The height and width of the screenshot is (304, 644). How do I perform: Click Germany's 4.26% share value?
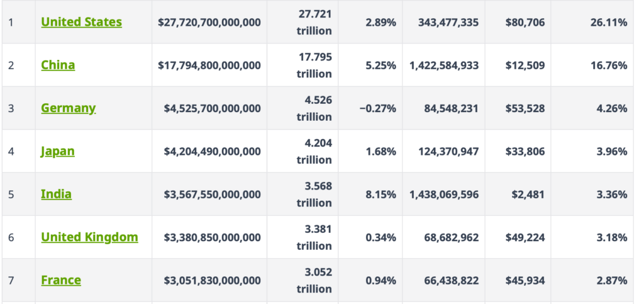point(612,108)
